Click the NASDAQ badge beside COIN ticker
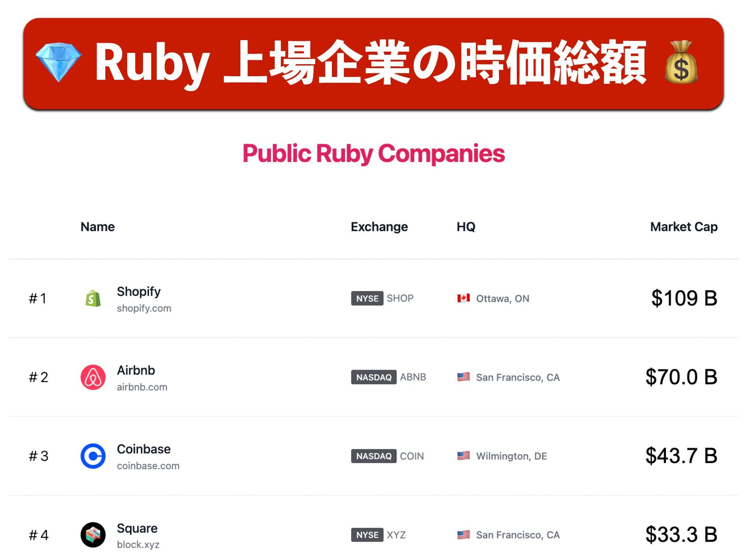This screenshot has width=747, height=560. [373, 456]
